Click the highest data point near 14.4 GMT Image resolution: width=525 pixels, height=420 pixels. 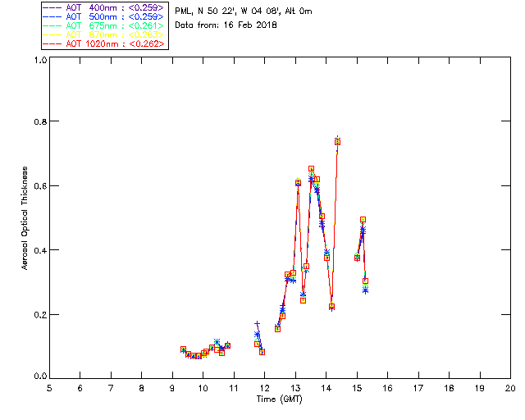click(337, 142)
